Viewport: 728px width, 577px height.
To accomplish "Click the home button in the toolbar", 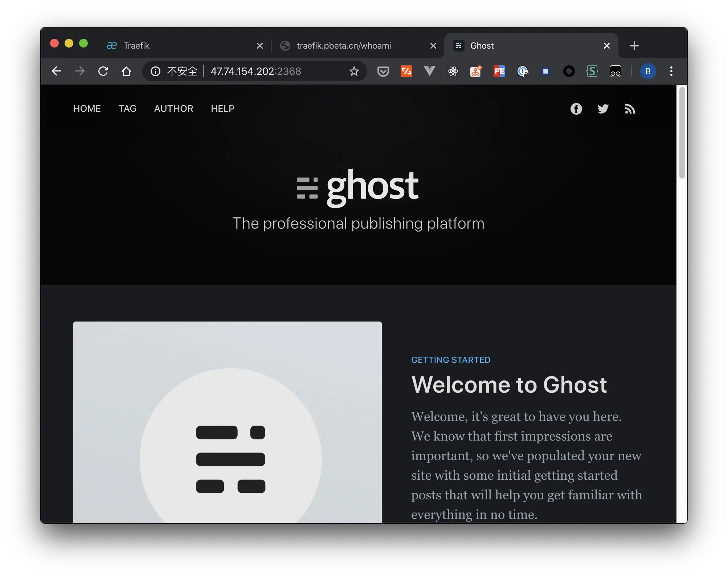I will 126,71.
